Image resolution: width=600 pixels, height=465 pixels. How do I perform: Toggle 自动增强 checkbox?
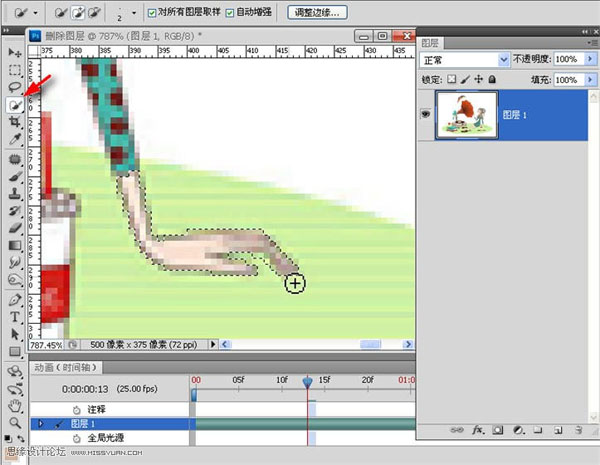(x=230, y=13)
